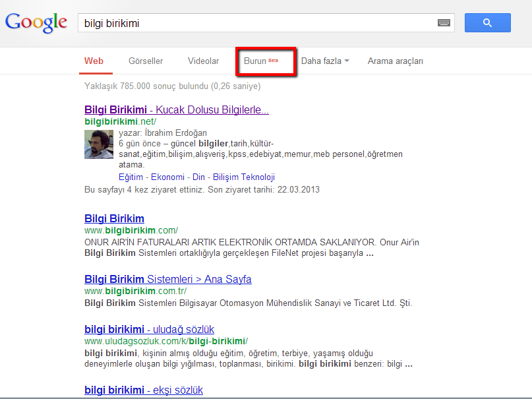Image resolution: width=532 pixels, height=399 pixels.
Task: Open the Eğitim sitelink
Action: click(x=131, y=177)
